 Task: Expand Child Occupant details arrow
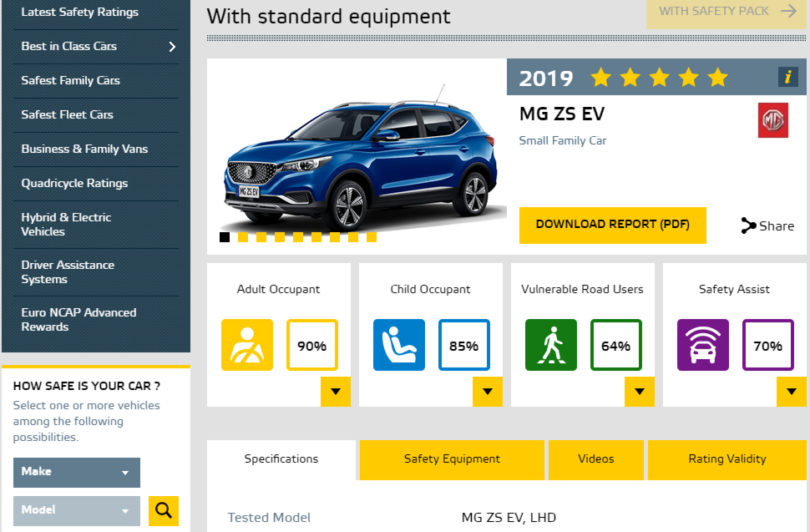coord(487,392)
